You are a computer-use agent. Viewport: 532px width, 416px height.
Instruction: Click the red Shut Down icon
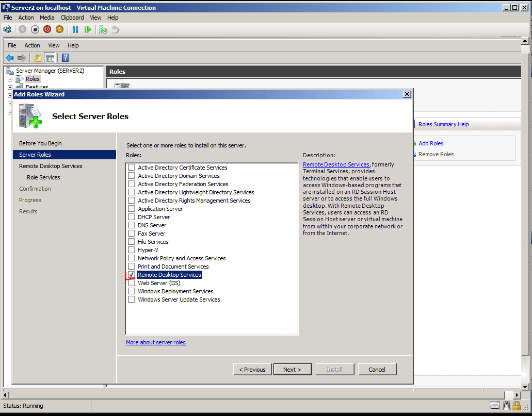47,29
